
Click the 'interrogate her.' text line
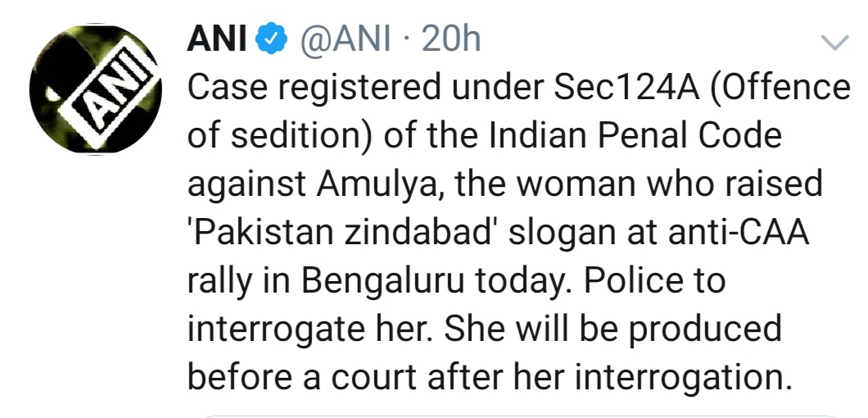[312, 330]
